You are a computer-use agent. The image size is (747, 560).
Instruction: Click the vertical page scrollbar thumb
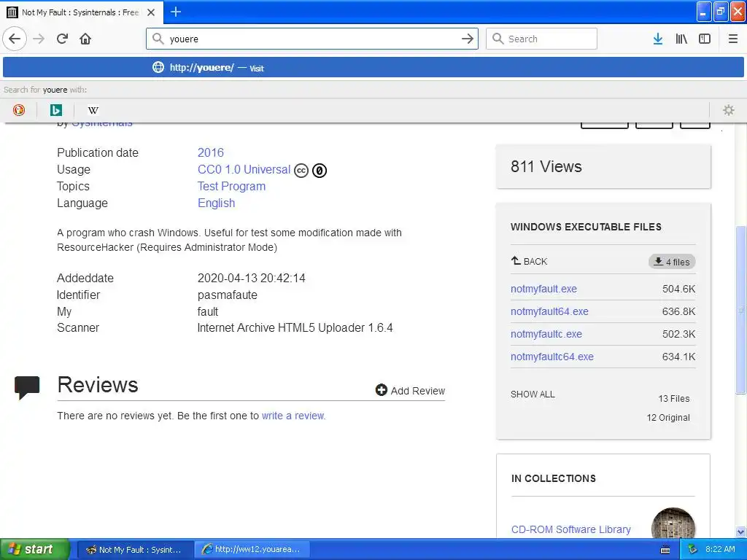click(741, 309)
